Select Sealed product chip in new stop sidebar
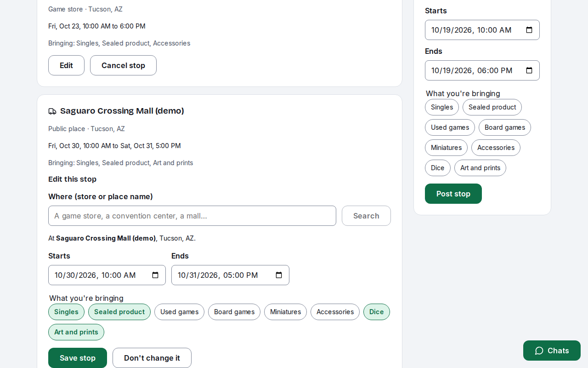This screenshot has height=368, width=588. pos(492,107)
